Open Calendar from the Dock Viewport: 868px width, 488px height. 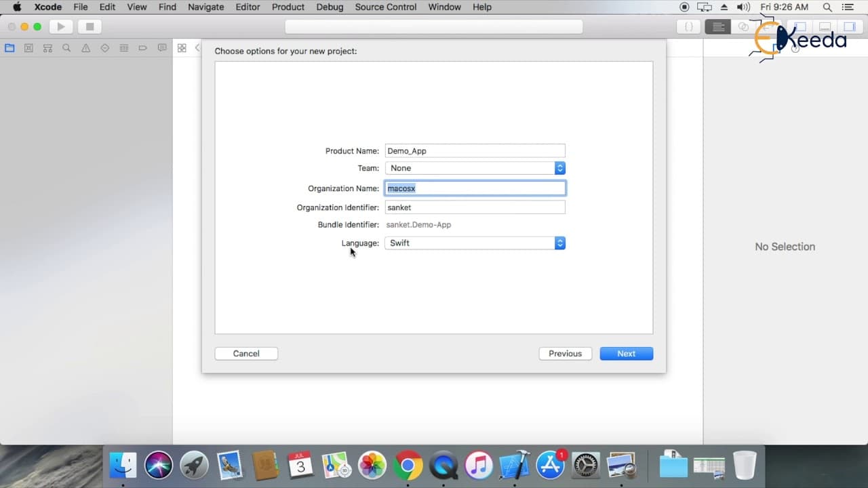coord(300,465)
